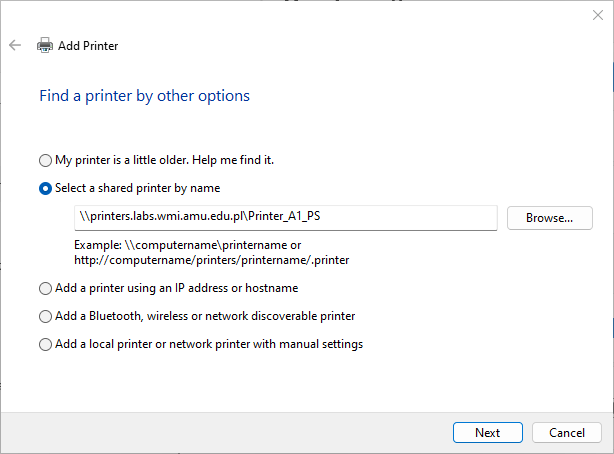Click the label text 'network discoverable printer'
Screen dimensions: 614x454
click(280, 316)
